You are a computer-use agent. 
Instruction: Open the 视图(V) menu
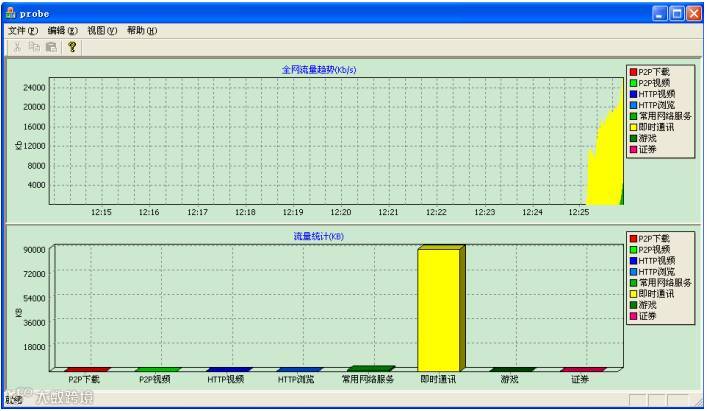click(102, 31)
